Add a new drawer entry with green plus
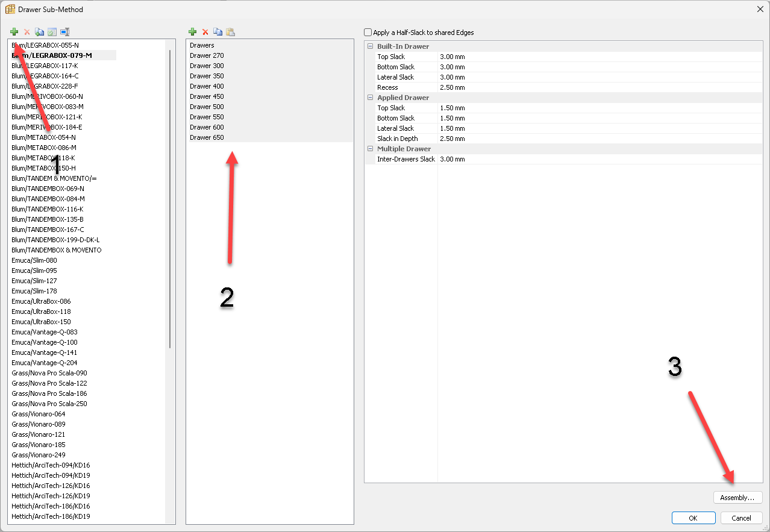 tap(193, 32)
